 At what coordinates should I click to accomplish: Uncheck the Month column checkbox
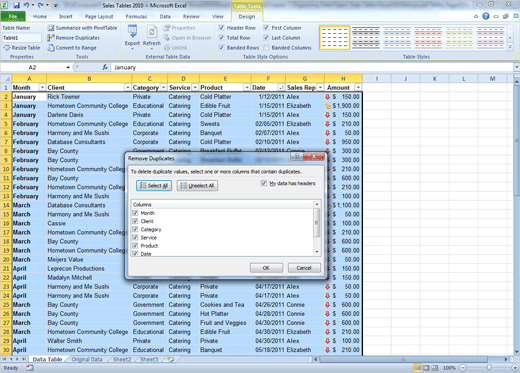[x=135, y=213]
